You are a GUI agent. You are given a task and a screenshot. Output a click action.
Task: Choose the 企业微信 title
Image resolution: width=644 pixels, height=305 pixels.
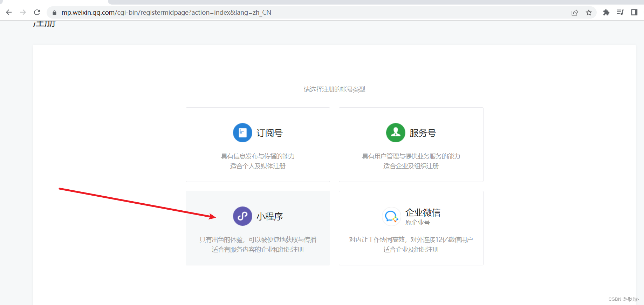(423, 212)
